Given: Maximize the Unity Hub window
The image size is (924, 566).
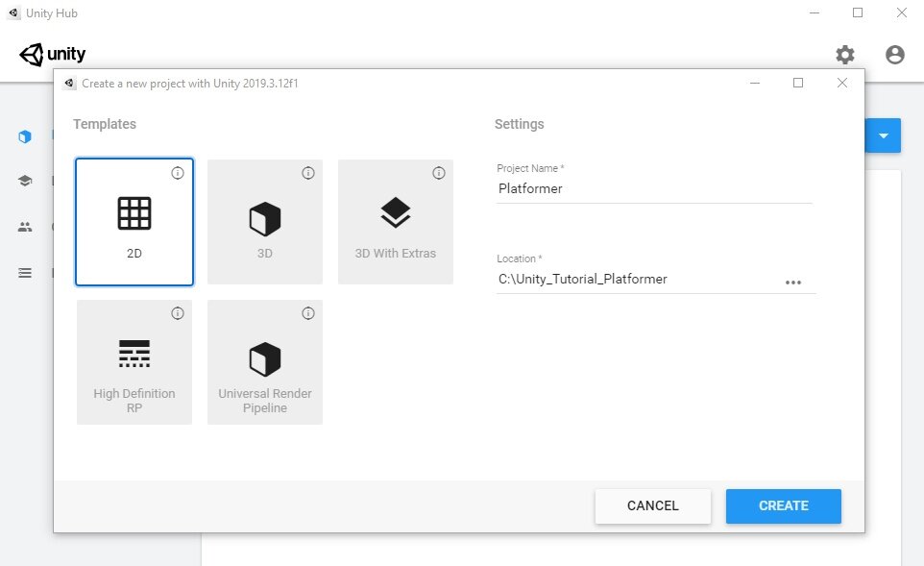Looking at the screenshot, I should [858, 12].
